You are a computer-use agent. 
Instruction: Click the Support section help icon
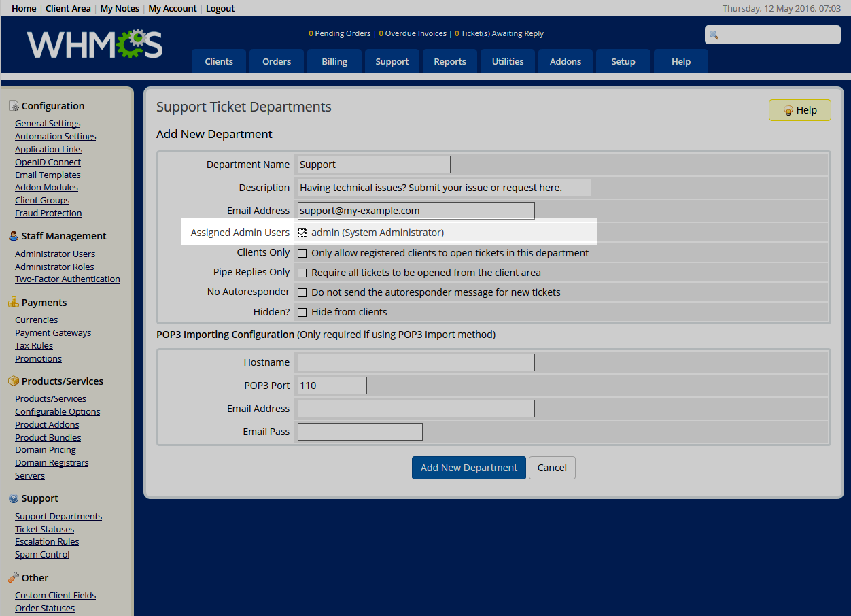[x=14, y=498]
